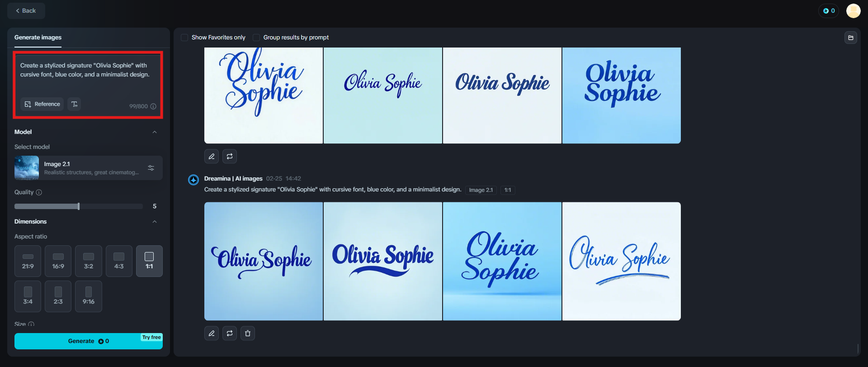Viewport: 868px width, 367px height.
Task: Select the 4:3 aspect ratio
Action: 119,261
